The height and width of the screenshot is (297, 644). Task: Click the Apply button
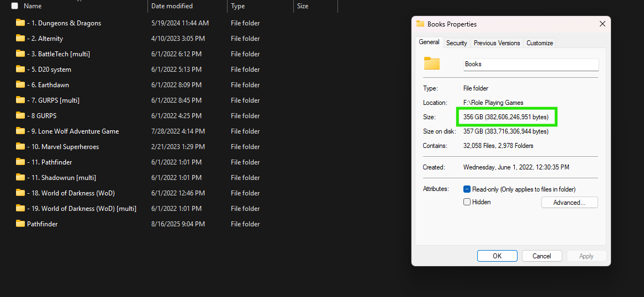pos(587,256)
